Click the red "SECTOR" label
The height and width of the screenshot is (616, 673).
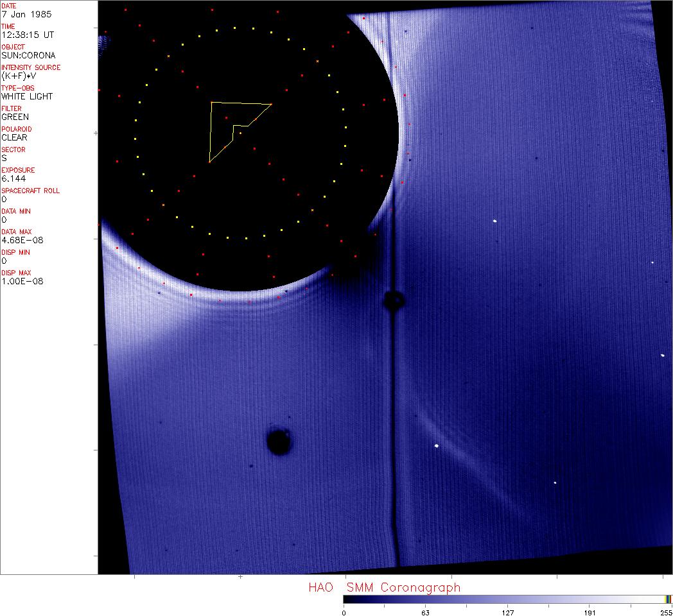[x=13, y=150]
